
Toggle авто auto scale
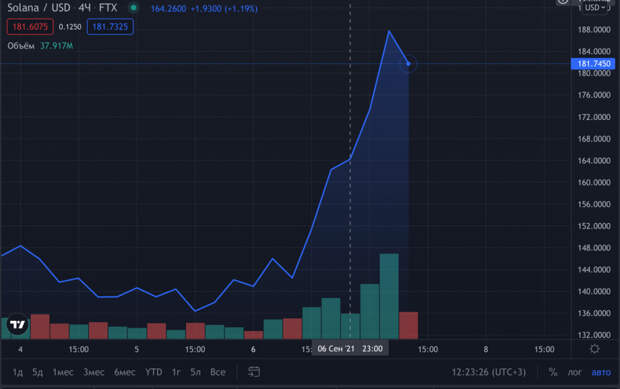[601, 372]
